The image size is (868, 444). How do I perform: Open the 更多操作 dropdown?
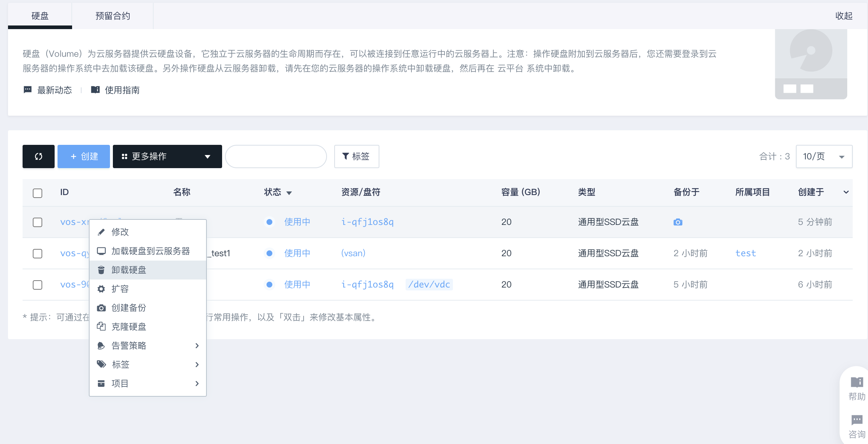(x=167, y=156)
